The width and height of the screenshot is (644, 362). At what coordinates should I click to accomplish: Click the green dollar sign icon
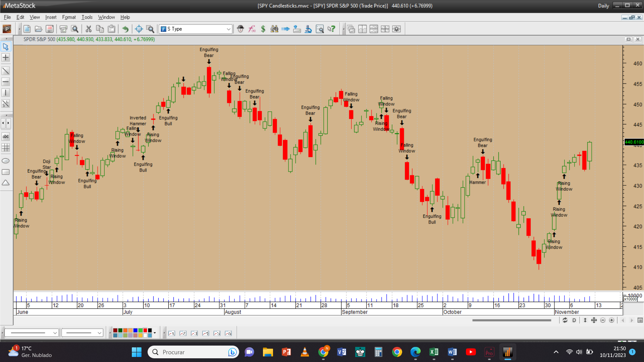coord(263,29)
